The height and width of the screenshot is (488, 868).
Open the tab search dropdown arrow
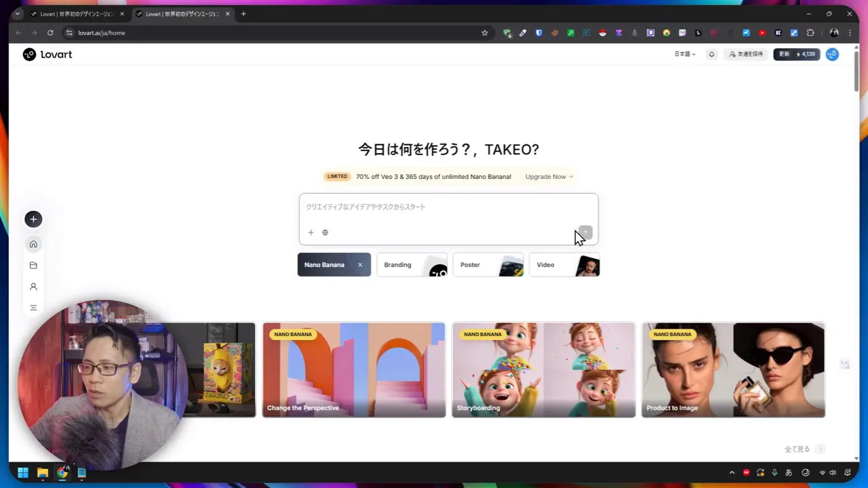(x=18, y=14)
